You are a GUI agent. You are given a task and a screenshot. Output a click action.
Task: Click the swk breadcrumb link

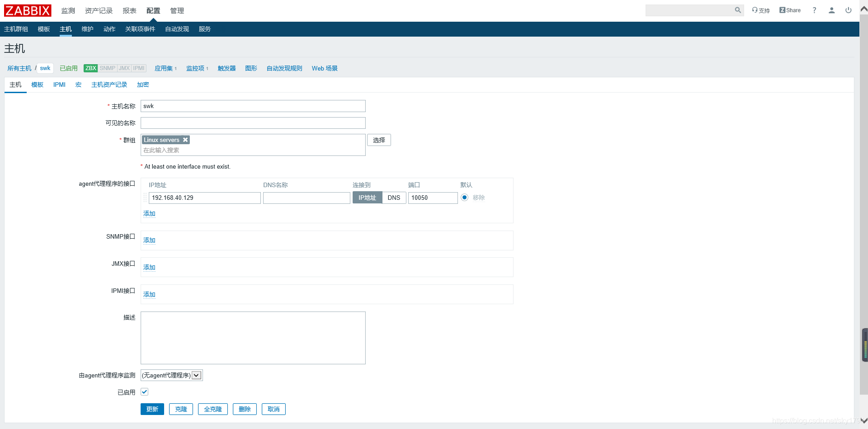[45, 68]
